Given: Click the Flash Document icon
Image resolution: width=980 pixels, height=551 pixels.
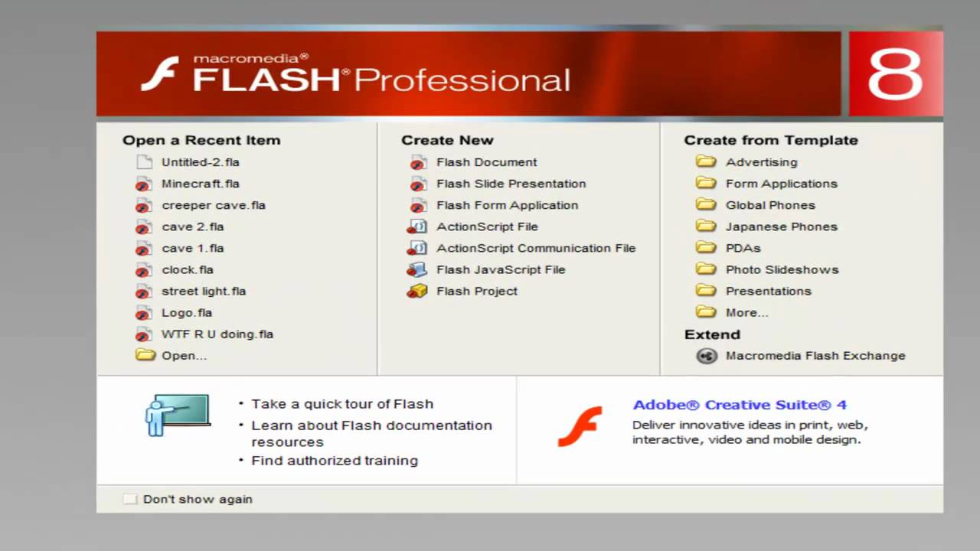Looking at the screenshot, I should pos(417,162).
